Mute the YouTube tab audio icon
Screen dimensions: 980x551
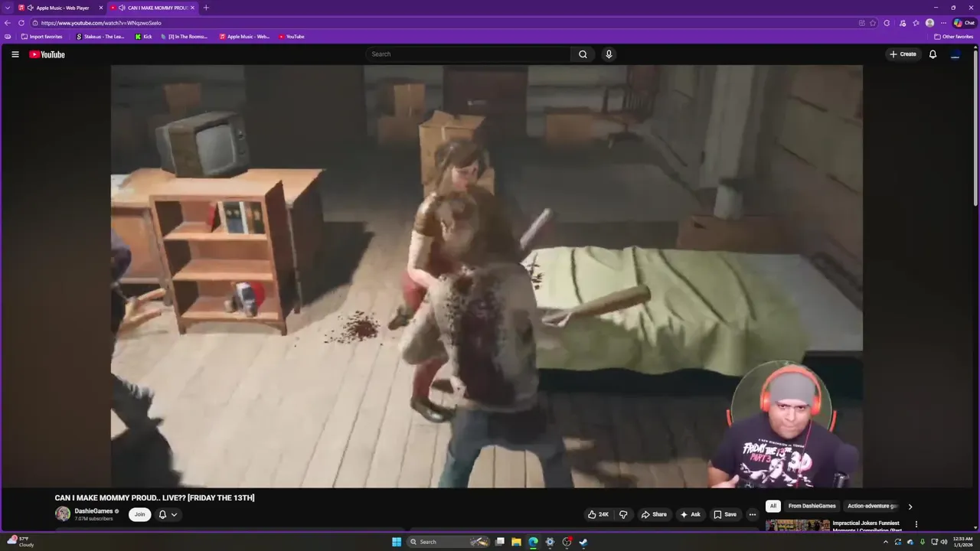coord(122,8)
